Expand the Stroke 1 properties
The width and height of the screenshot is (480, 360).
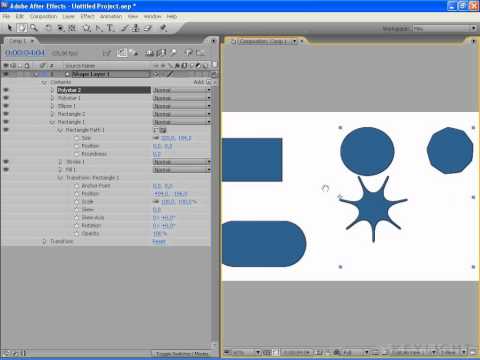pyautogui.click(x=60, y=162)
